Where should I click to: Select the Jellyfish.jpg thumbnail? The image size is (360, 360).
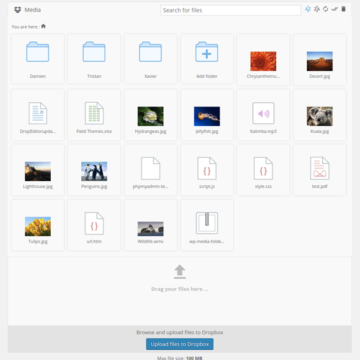(207, 116)
